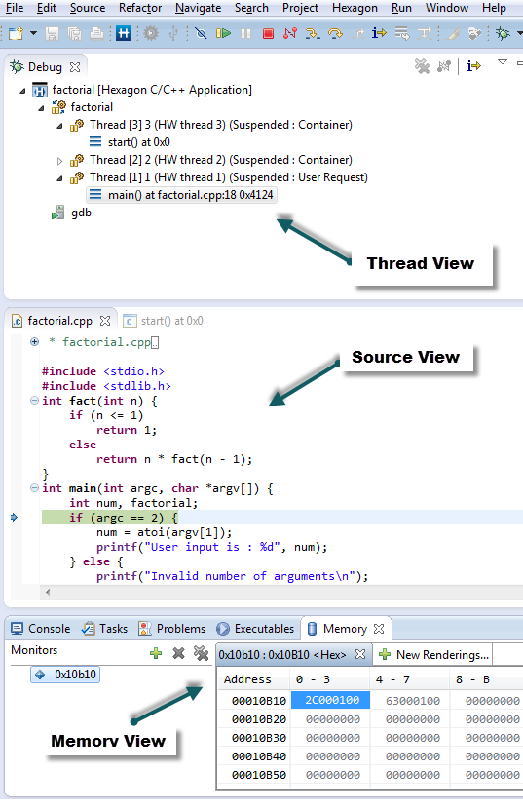Collapse the fact function fold marker
The width and height of the screenshot is (523, 812).
34,401
